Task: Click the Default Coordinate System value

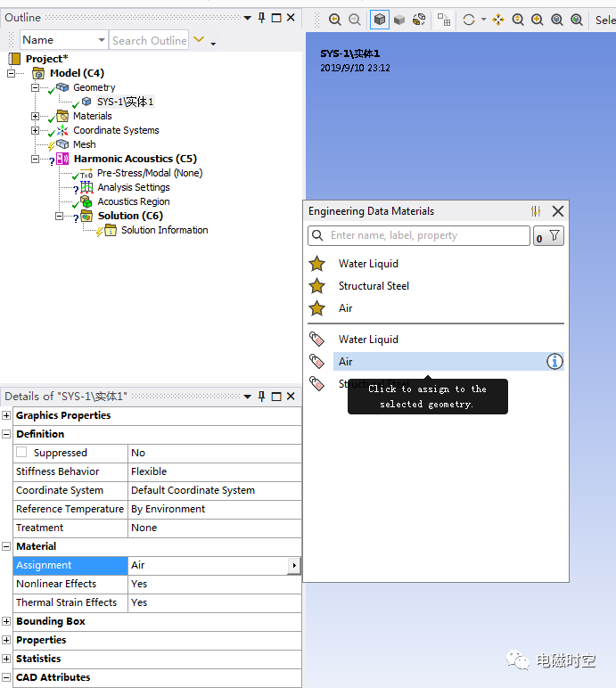Action: point(215,490)
